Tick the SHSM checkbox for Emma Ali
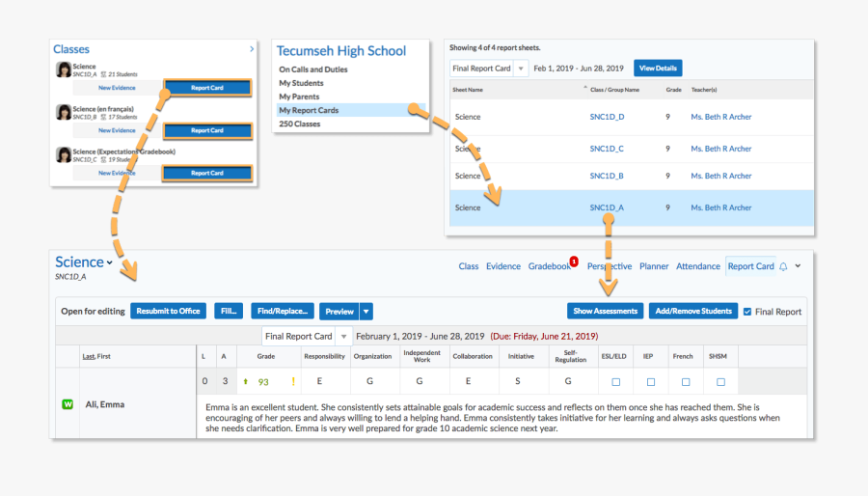This screenshot has width=868, height=496. coord(720,382)
